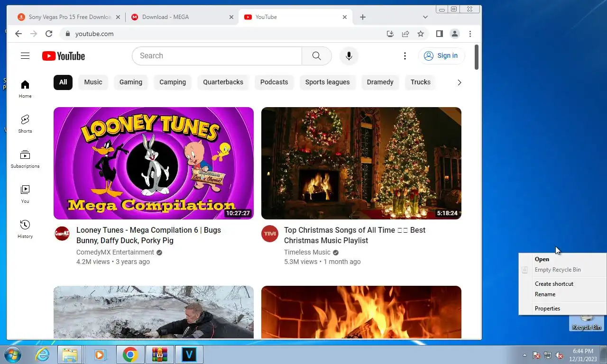This screenshot has width=607, height=364.
Task: Open the YouTube settings three-dot menu
Action: tap(405, 56)
